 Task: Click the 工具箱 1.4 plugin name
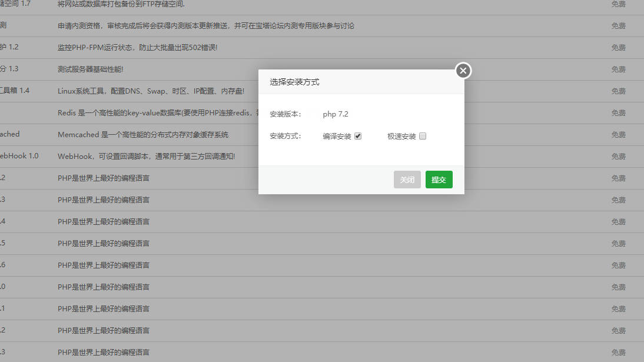click(14, 91)
